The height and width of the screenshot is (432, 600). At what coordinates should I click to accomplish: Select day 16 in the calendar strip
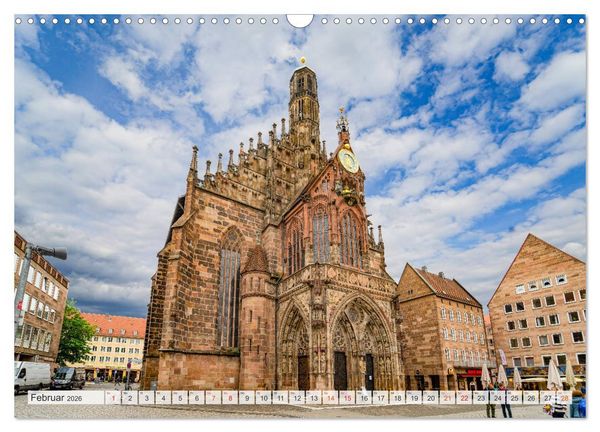pyautogui.click(x=364, y=398)
